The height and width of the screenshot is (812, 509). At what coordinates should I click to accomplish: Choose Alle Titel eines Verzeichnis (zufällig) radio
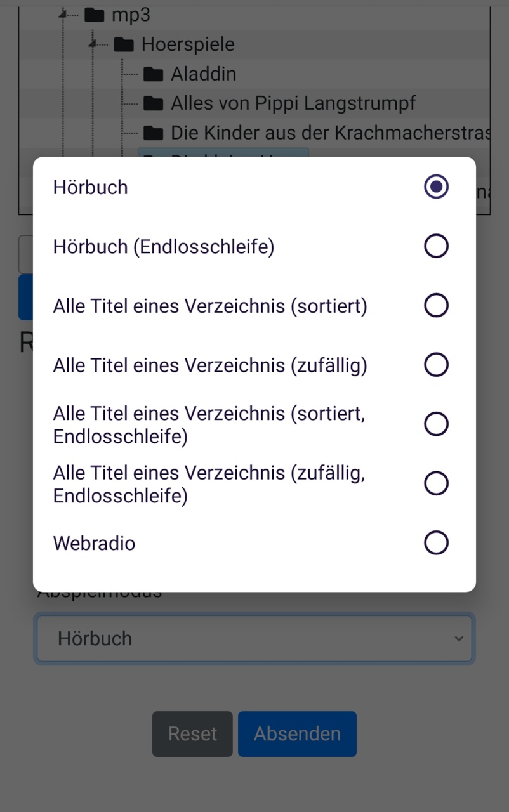(x=436, y=365)
